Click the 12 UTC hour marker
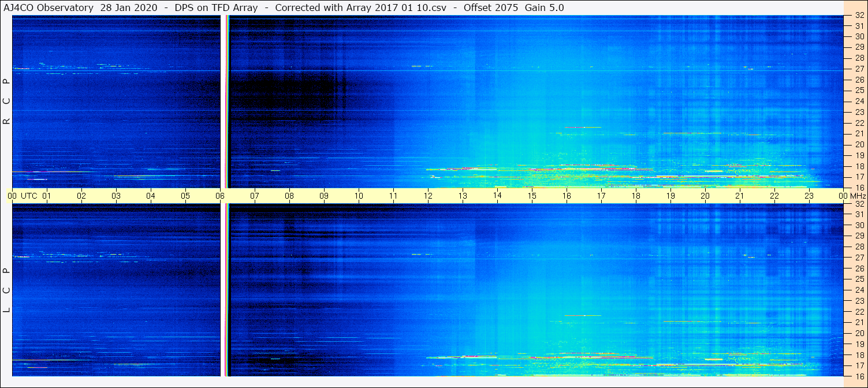This screenshot has height=388, width=868. tap(428, 196)
